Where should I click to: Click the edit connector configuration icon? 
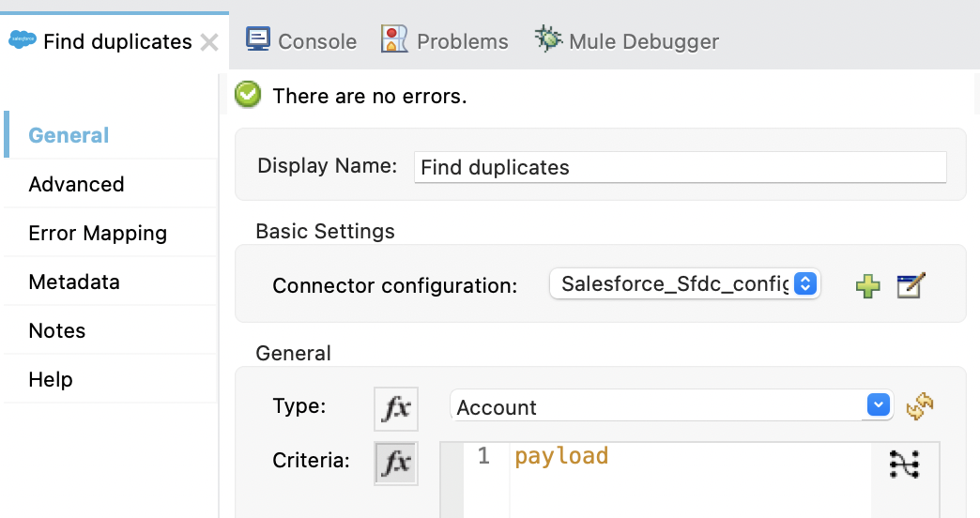pyautogui.click(x=911, y=286)
